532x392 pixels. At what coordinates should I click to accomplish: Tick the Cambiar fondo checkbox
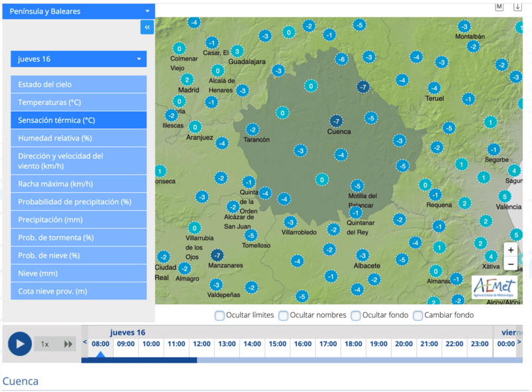coord(418,316)
